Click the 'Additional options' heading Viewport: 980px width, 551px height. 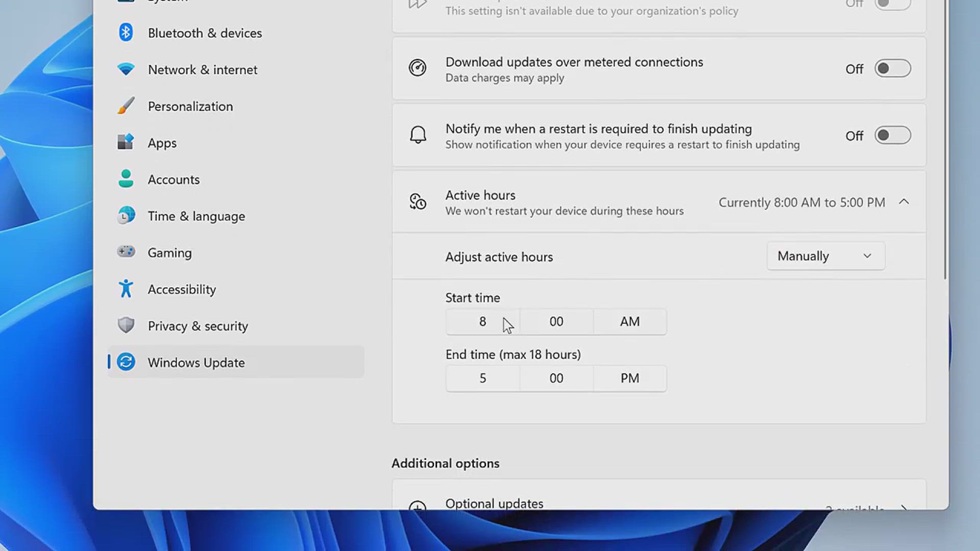point(446,463)
